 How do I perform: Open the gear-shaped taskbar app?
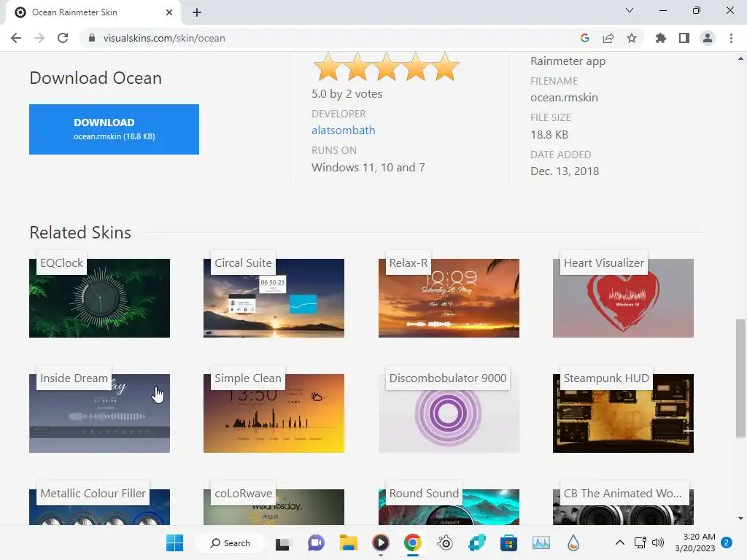point(445,542)
